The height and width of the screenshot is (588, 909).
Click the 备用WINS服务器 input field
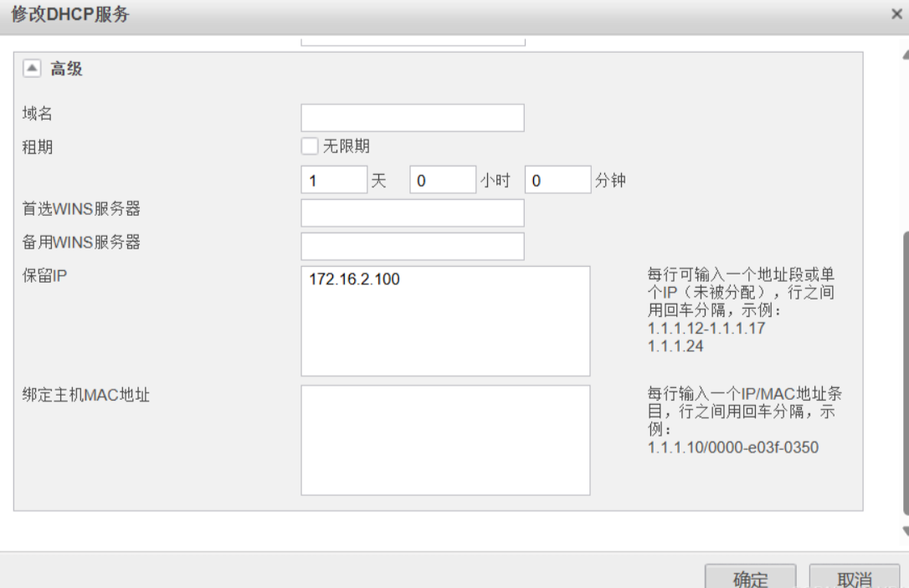click(413, 246)
